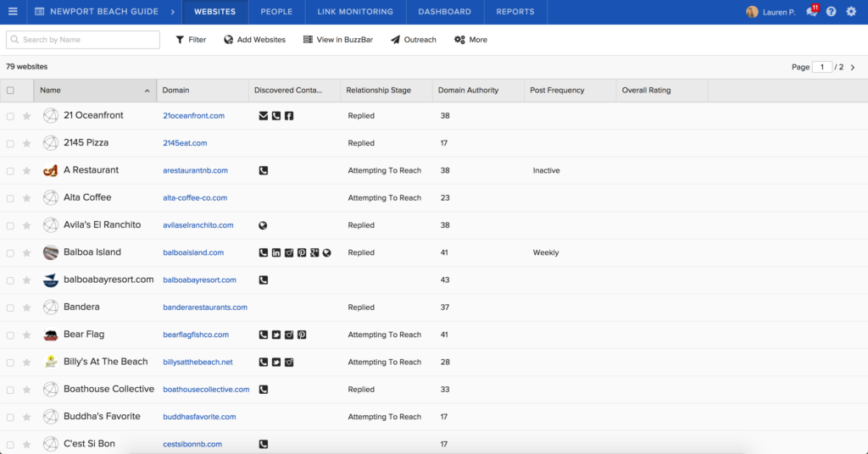
Task: Click the Pinterest icon for Balboa Island
Action: click(x=302, y=252)
